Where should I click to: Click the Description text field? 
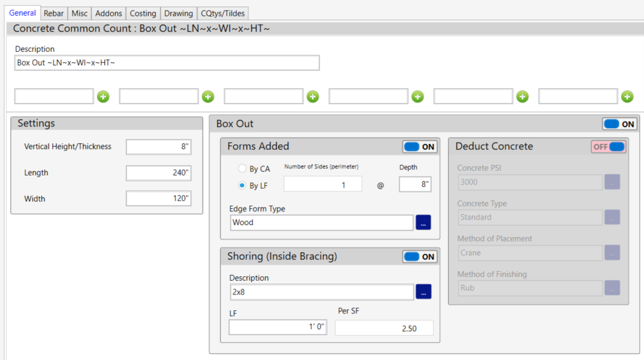pos(166,63)
